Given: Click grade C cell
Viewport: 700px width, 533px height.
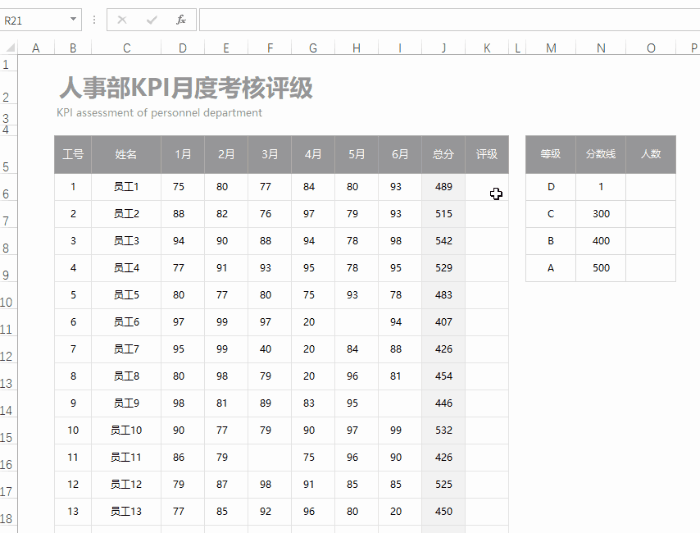Looking at the screenshot, I should 550,214.
